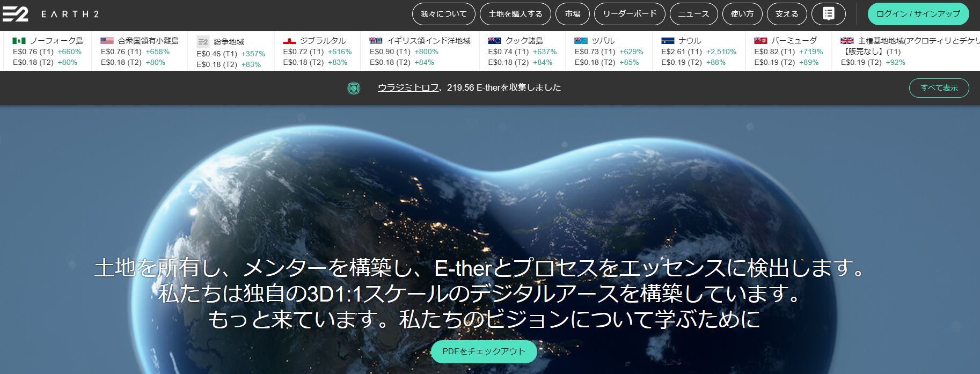Click the Cook Islands flag icon
Screen dimensions: 980x374
coord(494,41)
